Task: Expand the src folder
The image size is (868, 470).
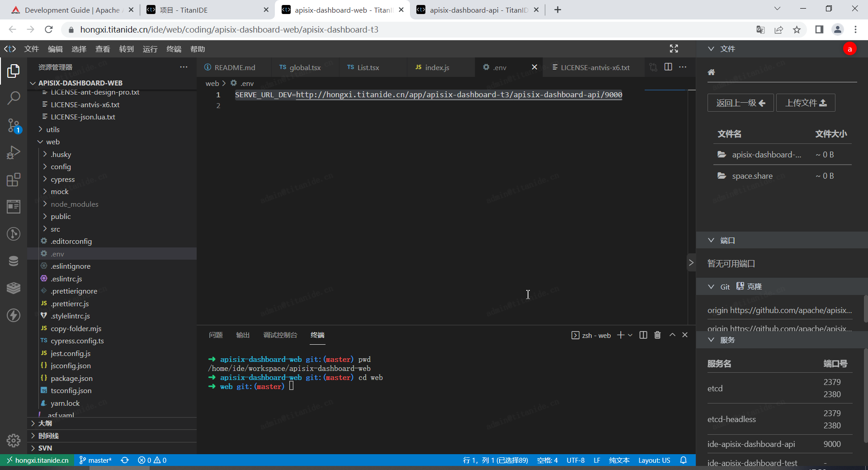Action: point(55,229)
